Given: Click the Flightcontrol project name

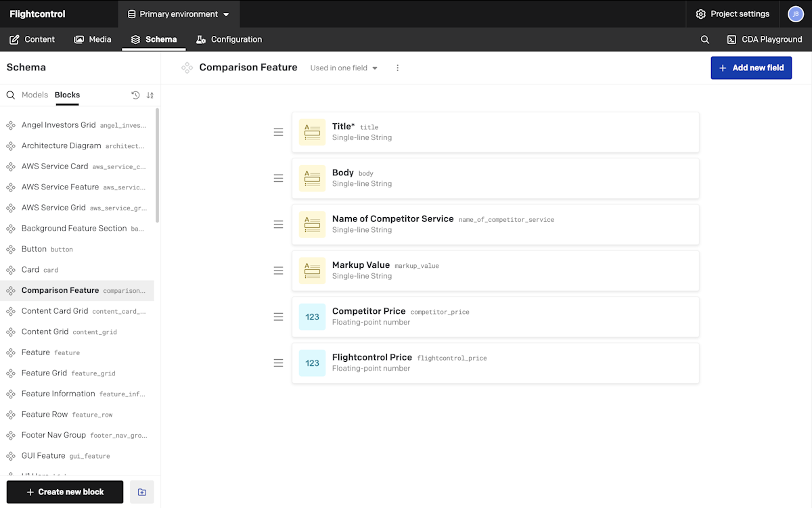Looking at the screenshot, I should tap(37, 14).
